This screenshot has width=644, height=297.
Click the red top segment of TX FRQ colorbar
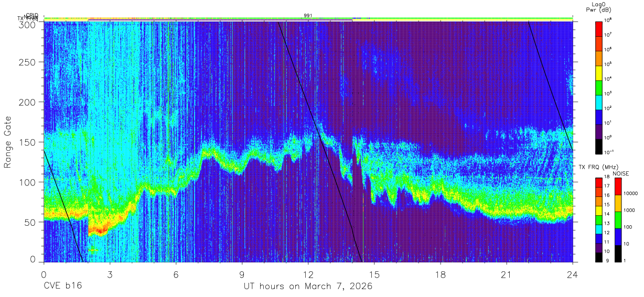click(x=599, y=183)
